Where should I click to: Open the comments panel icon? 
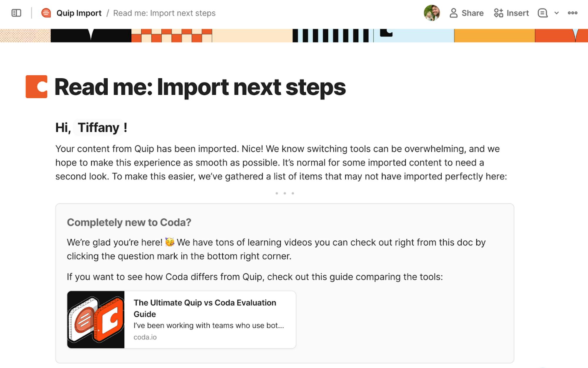tap(542, 13)
